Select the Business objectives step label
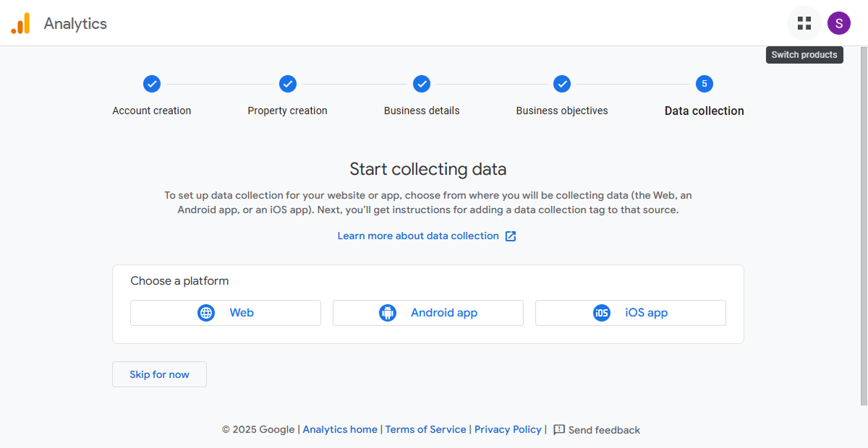The image size is (868, 448). 562,111
